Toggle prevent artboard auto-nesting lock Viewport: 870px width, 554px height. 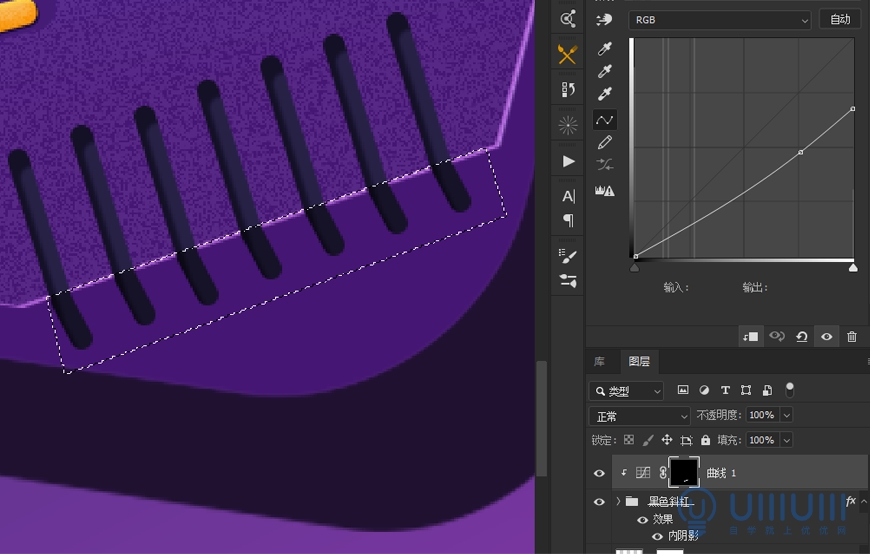click(x=686, y=440)
